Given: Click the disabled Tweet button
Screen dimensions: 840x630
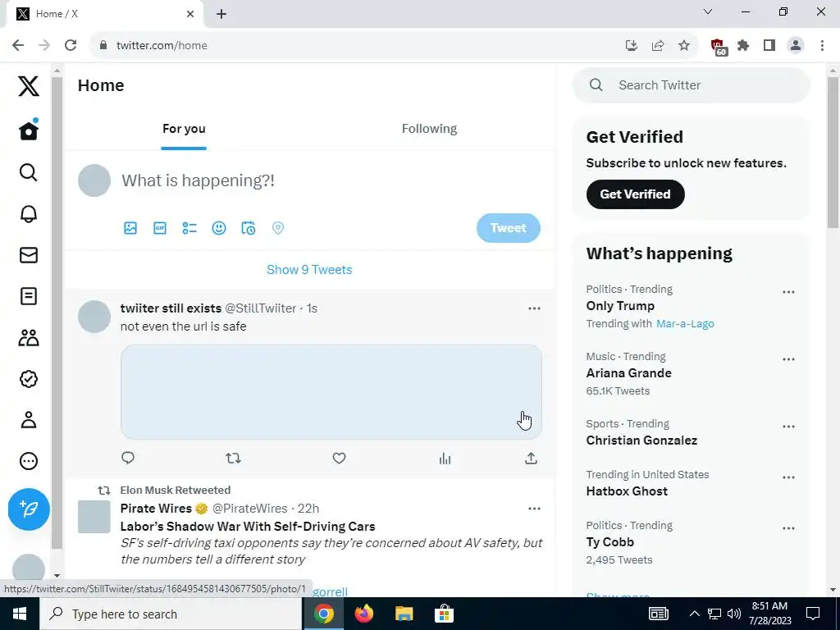Looking at the screenshot, I should click(x=509, y=228).
